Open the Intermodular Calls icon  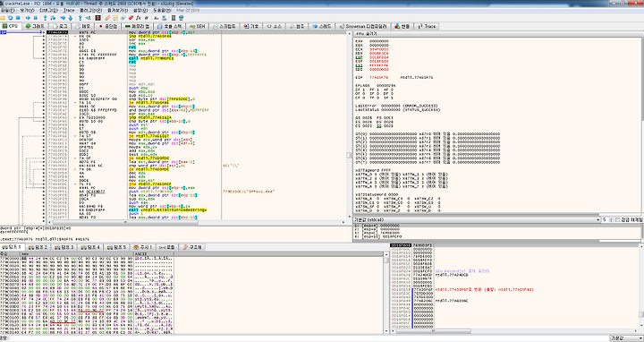[x=165, y=18]
